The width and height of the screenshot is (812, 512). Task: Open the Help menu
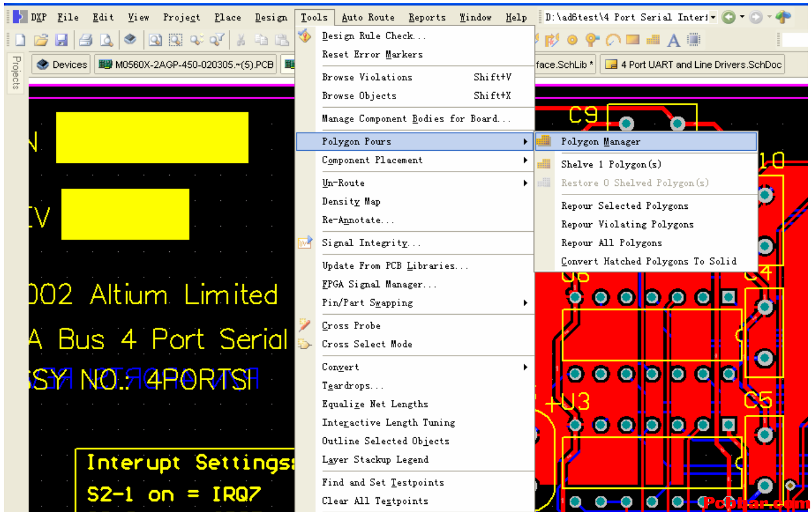point(516,17)
